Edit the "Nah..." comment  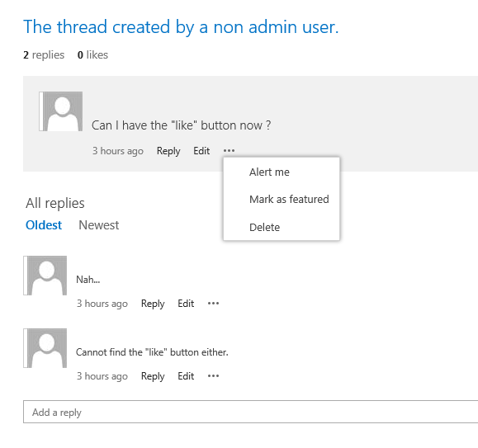tap(186, 304)
